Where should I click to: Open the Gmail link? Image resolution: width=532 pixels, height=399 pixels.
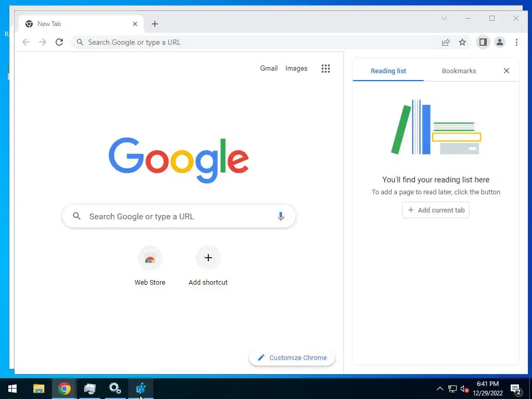click(269, 68)
